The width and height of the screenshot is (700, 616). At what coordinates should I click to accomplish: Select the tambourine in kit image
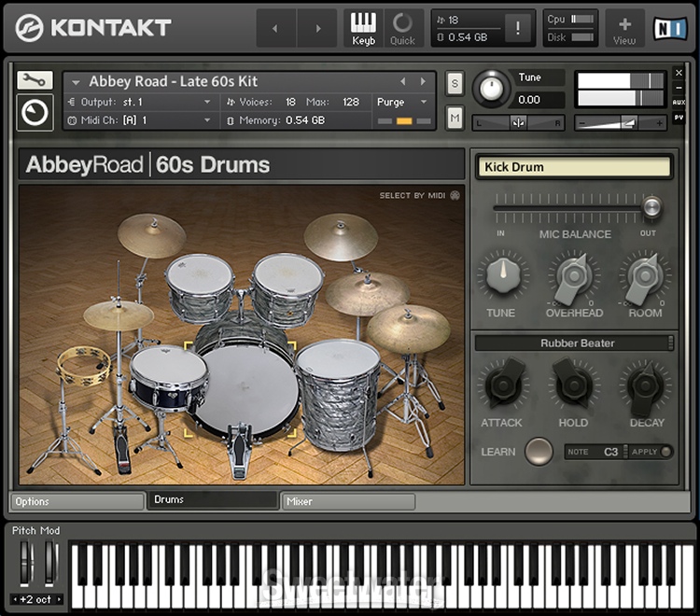[x=84, y=365]
